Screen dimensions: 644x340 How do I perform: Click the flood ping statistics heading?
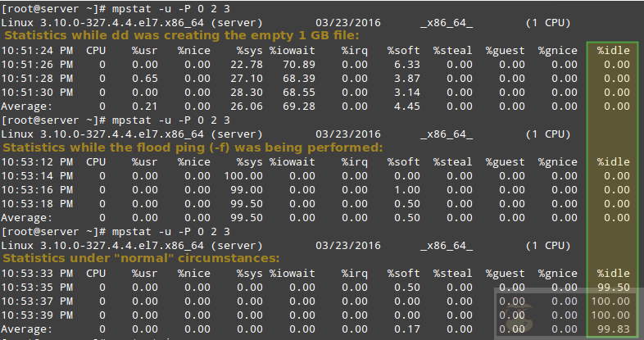coord(193,147)
